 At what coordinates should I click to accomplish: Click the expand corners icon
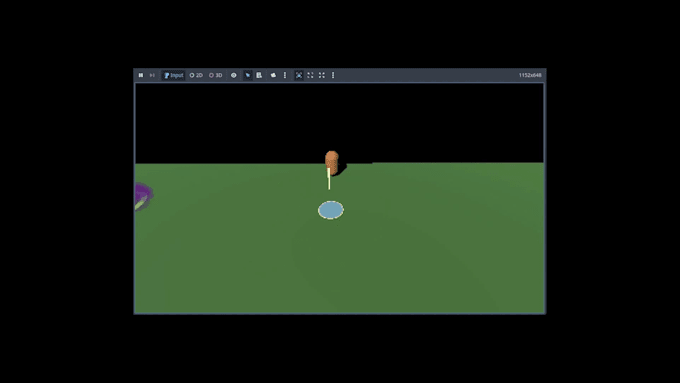311,75
